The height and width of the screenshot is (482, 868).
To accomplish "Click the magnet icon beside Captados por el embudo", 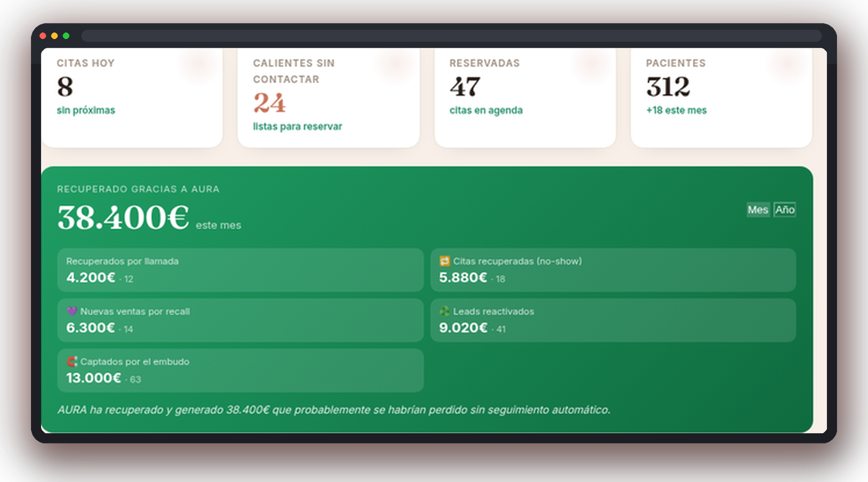I will [72, 362].
